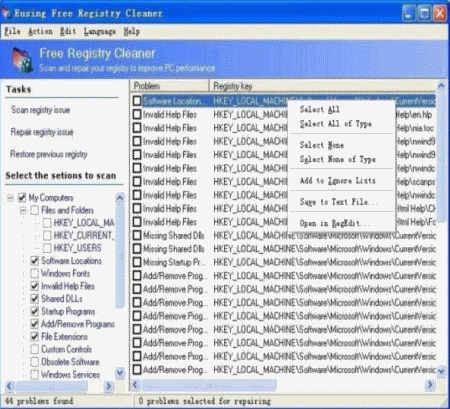Choose Select All from context menu

click(x=341, y=109)
